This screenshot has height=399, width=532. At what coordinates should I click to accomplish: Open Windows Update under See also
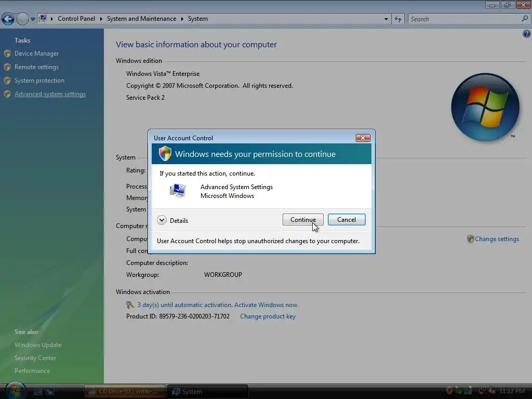[38, 345]
